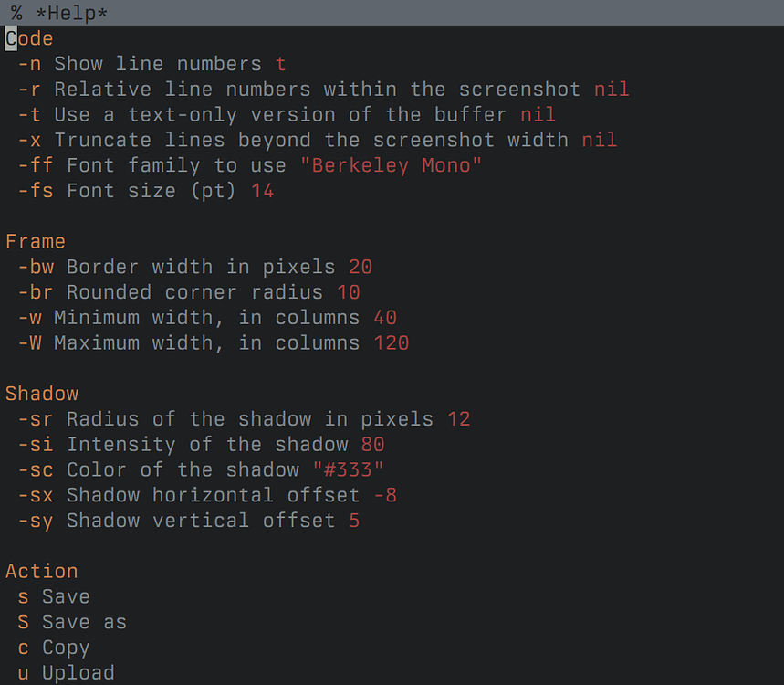Image resolution: width=784 pixels, height=685 pixels.
Task: Click the shadow radius value 12
Action: (x=457, y=418)
